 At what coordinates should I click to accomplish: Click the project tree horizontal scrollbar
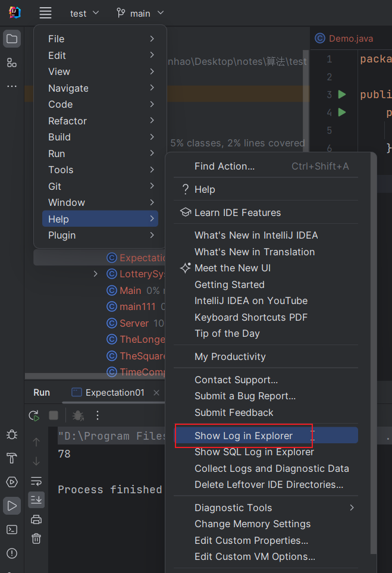point(95,376)
